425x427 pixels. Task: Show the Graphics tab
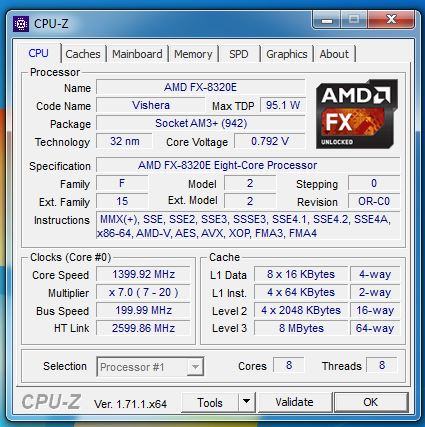287,54
